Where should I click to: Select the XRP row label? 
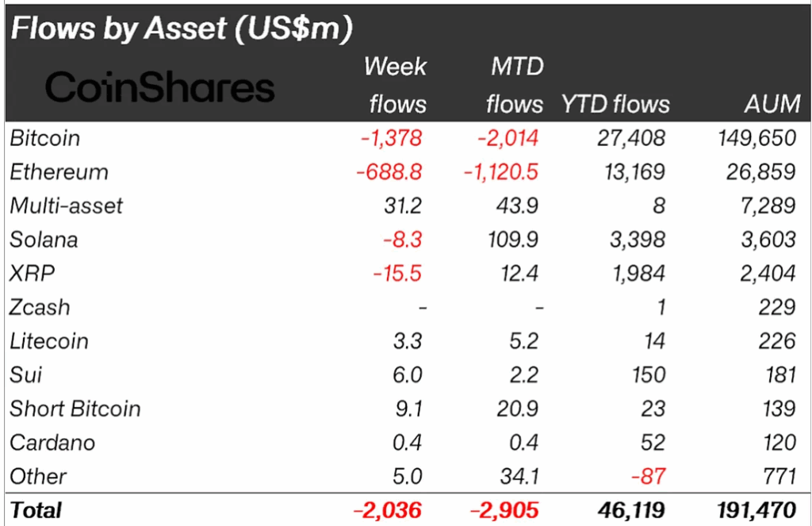coord(30,274)
